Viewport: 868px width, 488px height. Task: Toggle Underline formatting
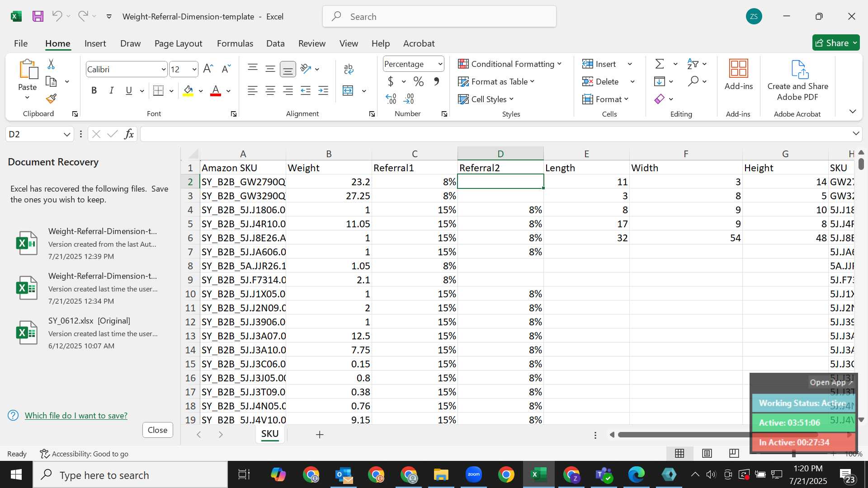click(x=129, y=91)
